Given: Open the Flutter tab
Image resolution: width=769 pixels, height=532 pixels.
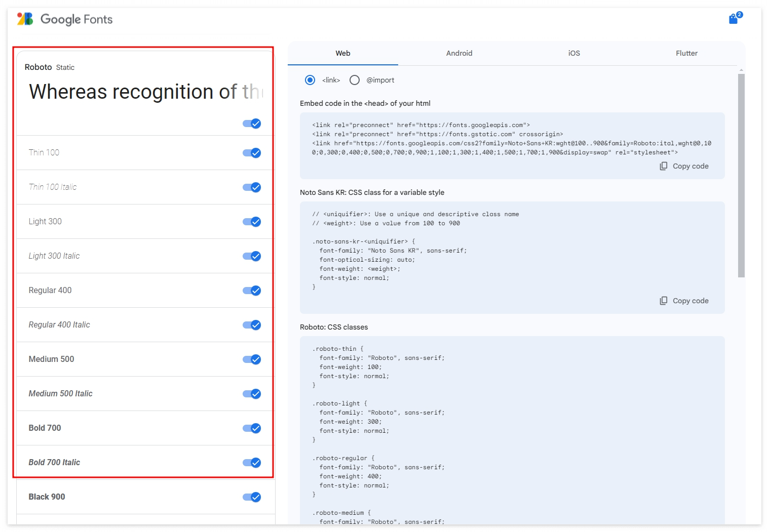Looking at the screenshot, I should (x=686, y=53).
